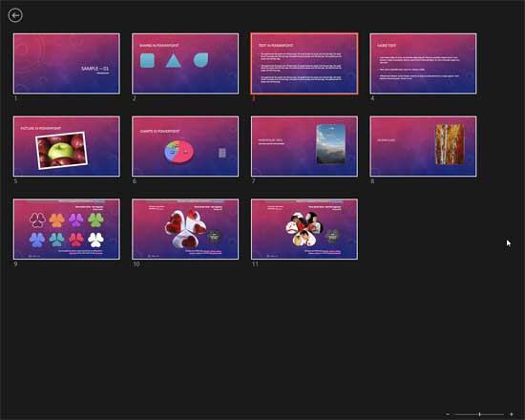Open slide 6 with the pie chart
525x420 pixels.
[x=185, y=146]
